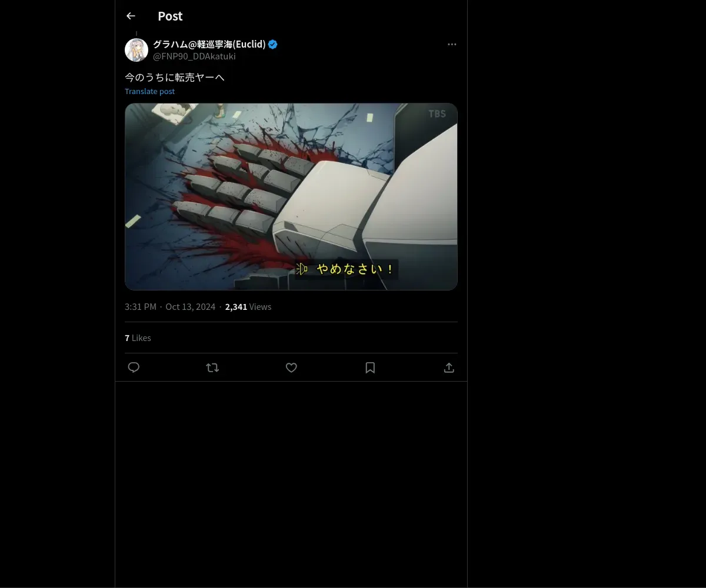Like the post with the heart icon
The height and width of the screenshot is (588, 706).
[291, 367]
